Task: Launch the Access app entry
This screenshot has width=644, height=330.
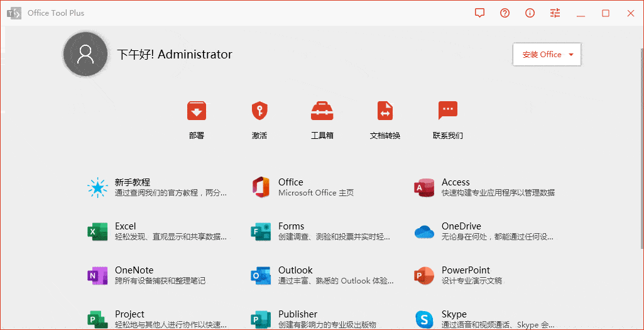Action: (484, 187)
